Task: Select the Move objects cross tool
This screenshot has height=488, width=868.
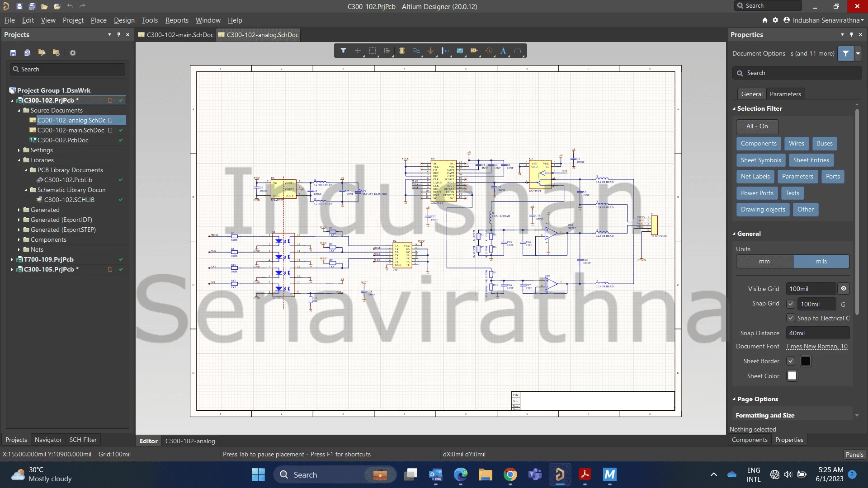Action: (x=358, y=51)
